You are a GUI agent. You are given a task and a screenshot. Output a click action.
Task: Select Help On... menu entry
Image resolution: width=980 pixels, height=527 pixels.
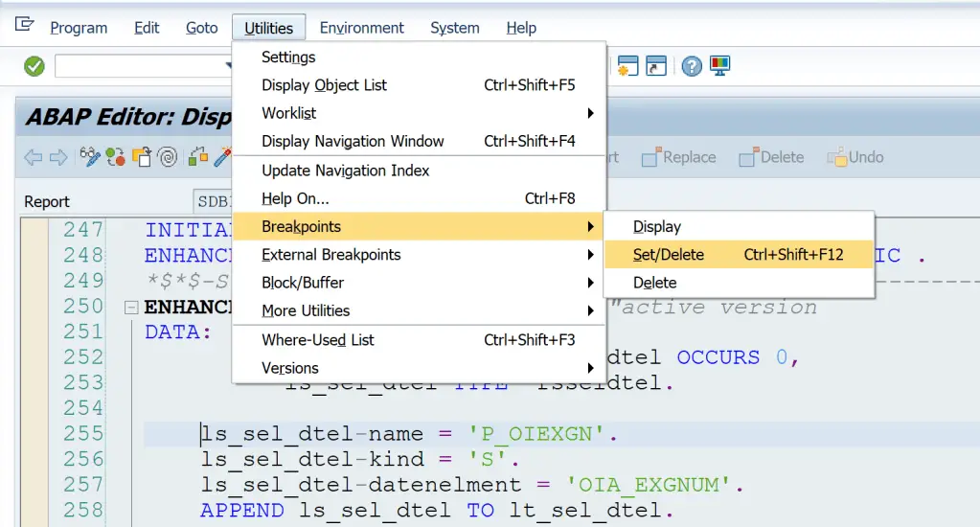[x=419, y=198]
